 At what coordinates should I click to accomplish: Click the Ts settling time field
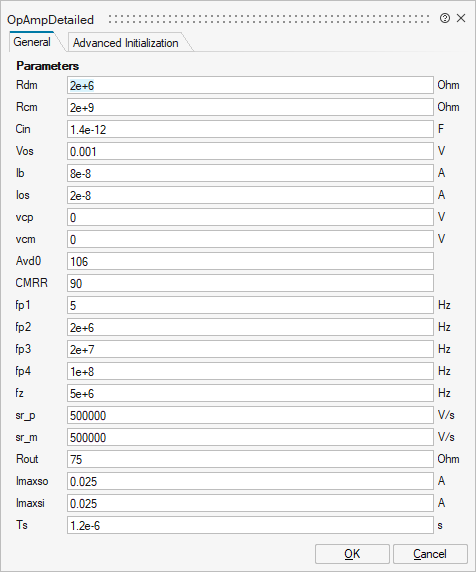point(250,525)
